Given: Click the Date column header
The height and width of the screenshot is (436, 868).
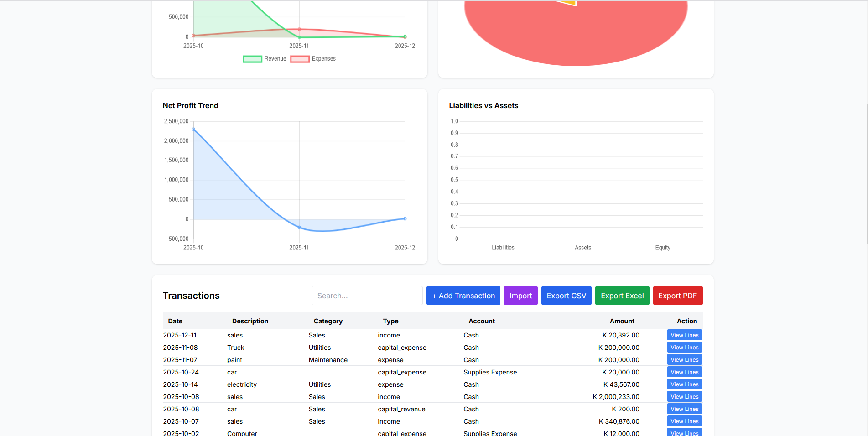Looking at the screenshot, I should tap(175, 321).
